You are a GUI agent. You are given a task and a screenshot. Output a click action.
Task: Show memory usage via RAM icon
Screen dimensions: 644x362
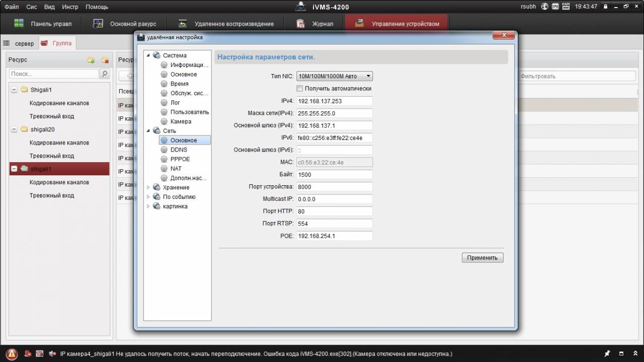click(x=566, y=7)
